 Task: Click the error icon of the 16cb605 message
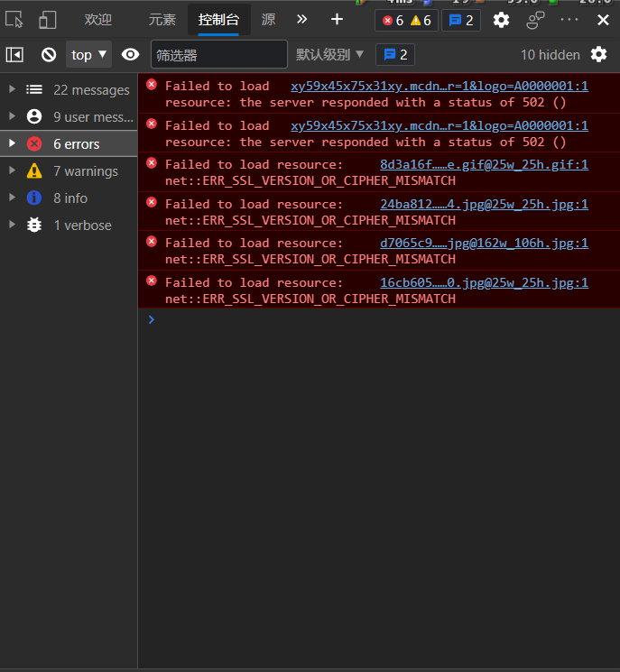click(x=152, y=281)
